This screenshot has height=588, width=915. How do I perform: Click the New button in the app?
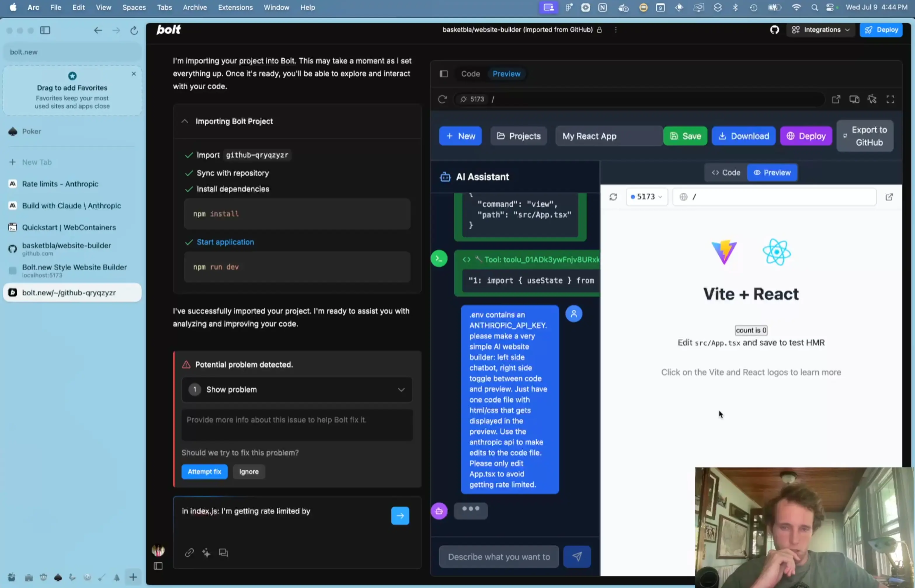460,136
